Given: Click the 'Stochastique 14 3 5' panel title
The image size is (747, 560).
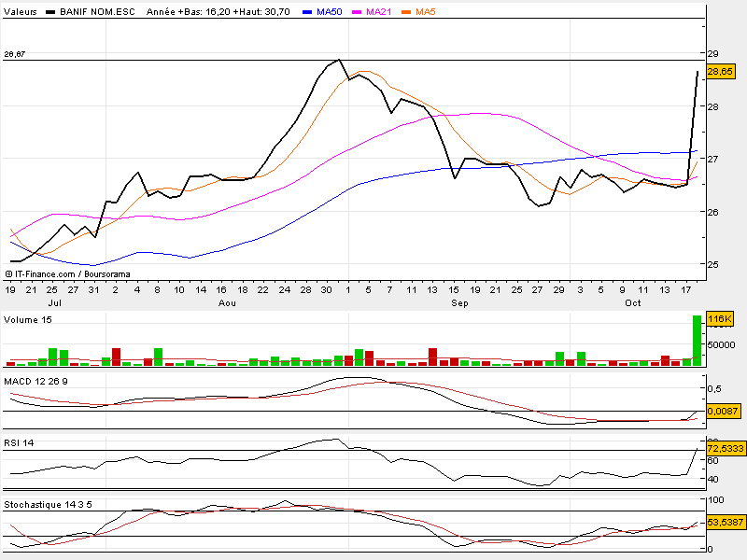Looking at the screenshot, I should coord(48,504).
